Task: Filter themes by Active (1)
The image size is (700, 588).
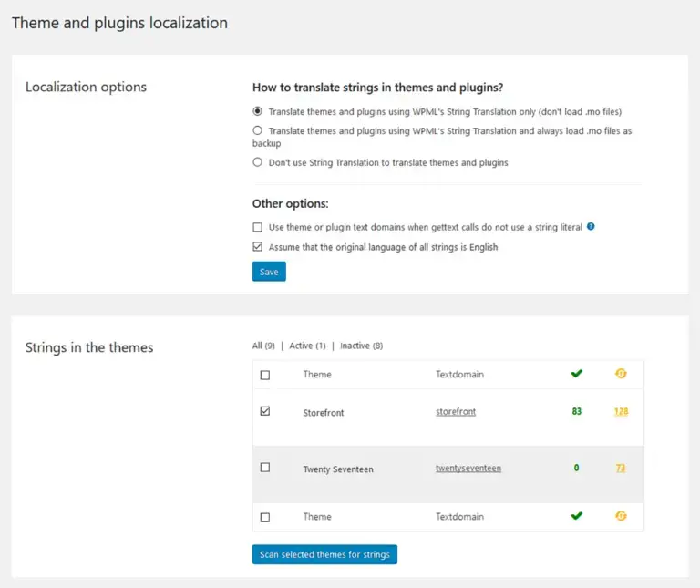Action: 307,346
